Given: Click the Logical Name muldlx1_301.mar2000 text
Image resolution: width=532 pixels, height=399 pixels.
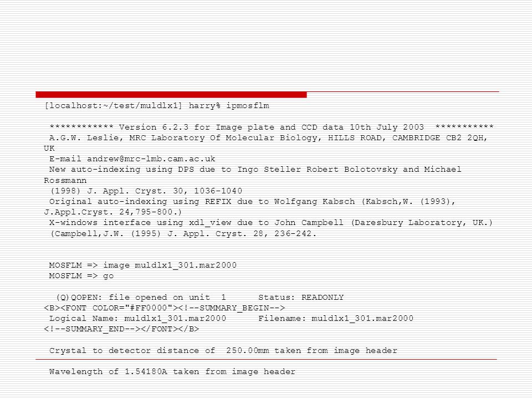Looking at the screenshot, I should 138,319.
